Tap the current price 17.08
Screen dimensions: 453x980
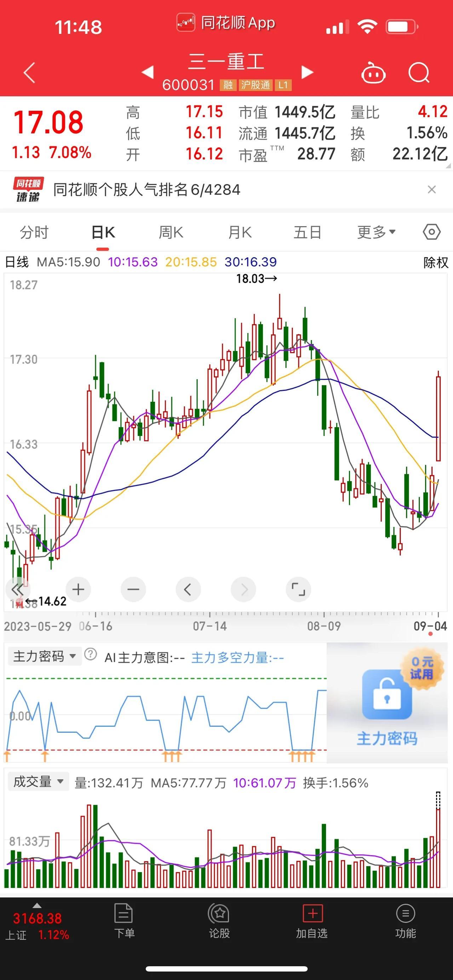(x=48, y=122)
